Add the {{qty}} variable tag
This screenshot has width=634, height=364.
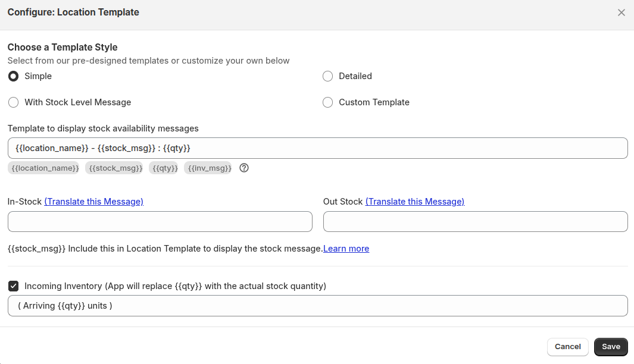pos(165,168)
